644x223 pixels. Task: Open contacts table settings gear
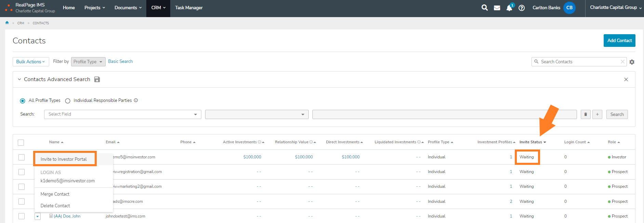point(632,62)
